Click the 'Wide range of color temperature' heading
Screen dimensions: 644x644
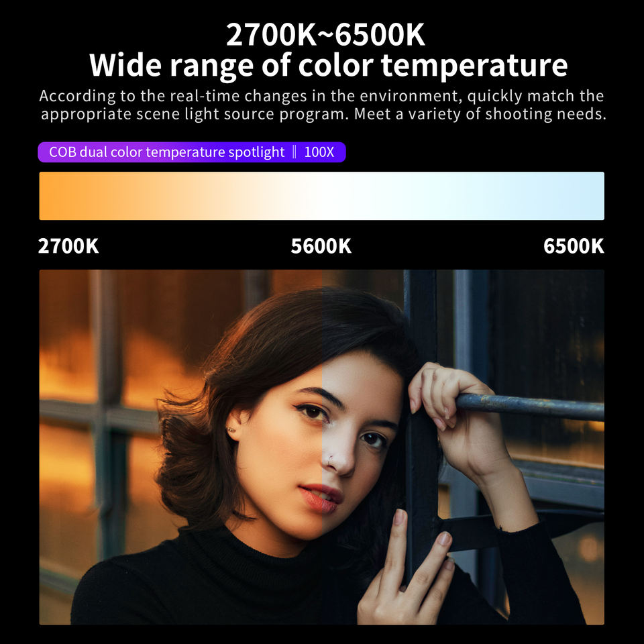[x=328, y=65]
